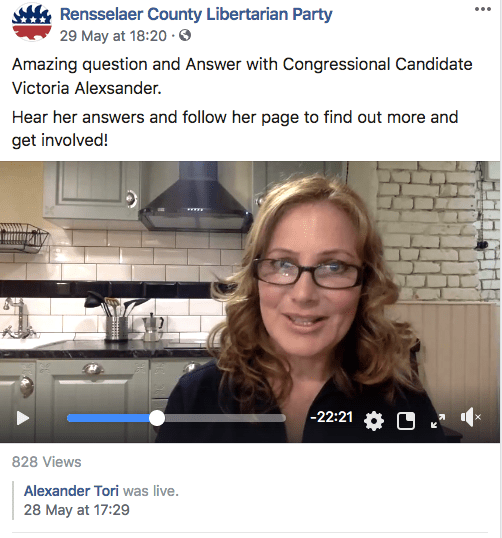Image resolution: width=502 pixels, height=538 pixels.
Task: Unmute the video sound
Action: tap(470, 418)
